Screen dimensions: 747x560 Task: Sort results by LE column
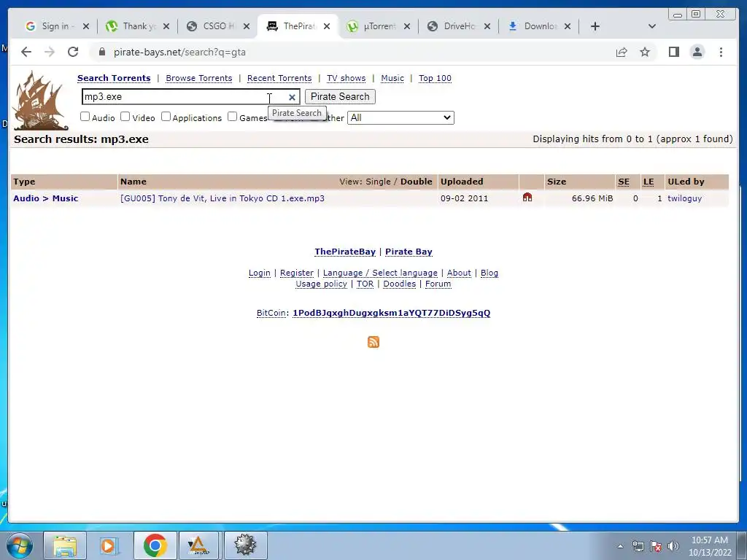[x=649, y=182]
